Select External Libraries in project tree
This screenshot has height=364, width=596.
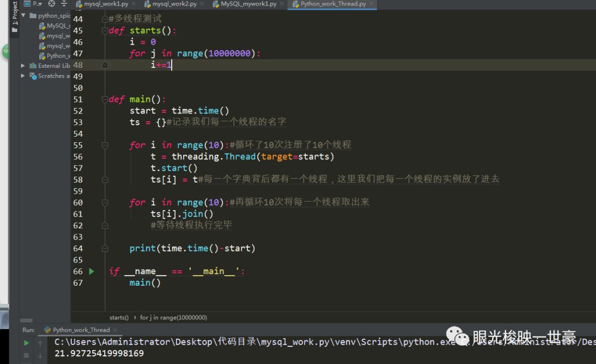click(50, 66)
